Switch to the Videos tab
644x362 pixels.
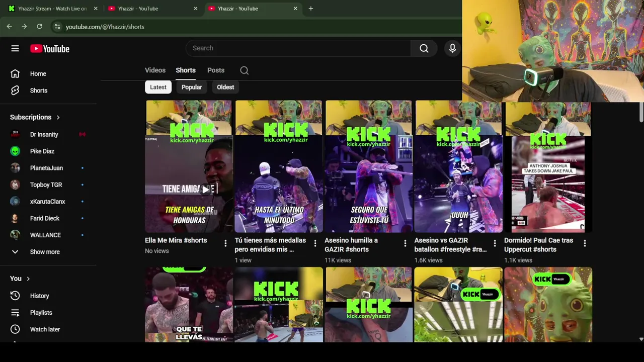(155, 70)
